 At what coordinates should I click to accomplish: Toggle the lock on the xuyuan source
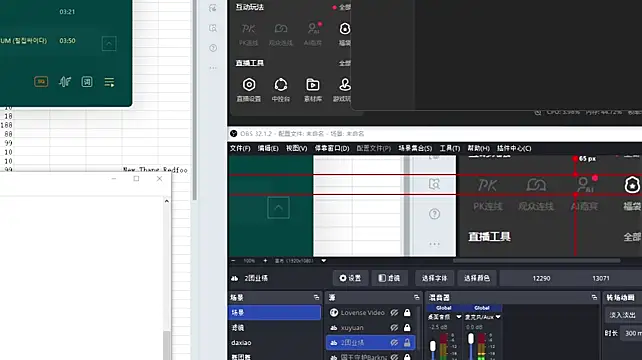point(407,328)
